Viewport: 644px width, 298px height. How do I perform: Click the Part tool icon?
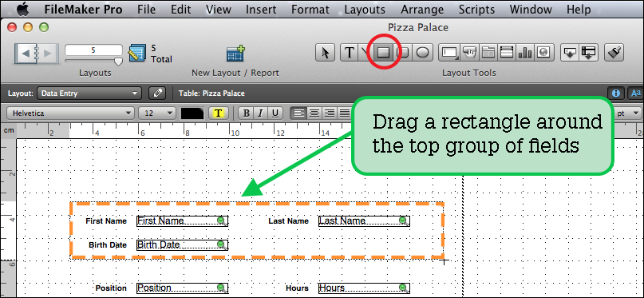coord(589,53)
